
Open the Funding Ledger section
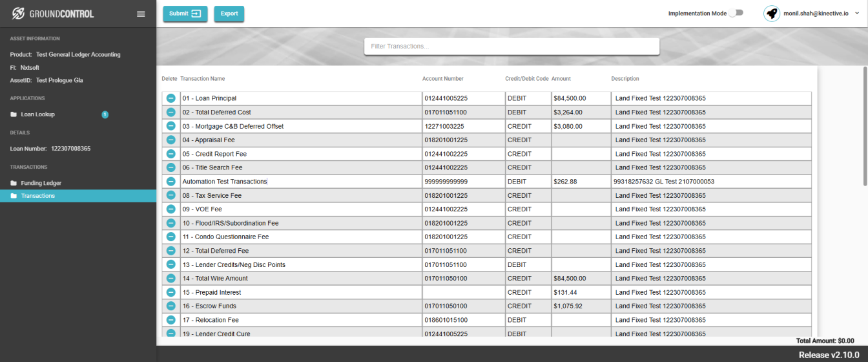pos(41,183)
